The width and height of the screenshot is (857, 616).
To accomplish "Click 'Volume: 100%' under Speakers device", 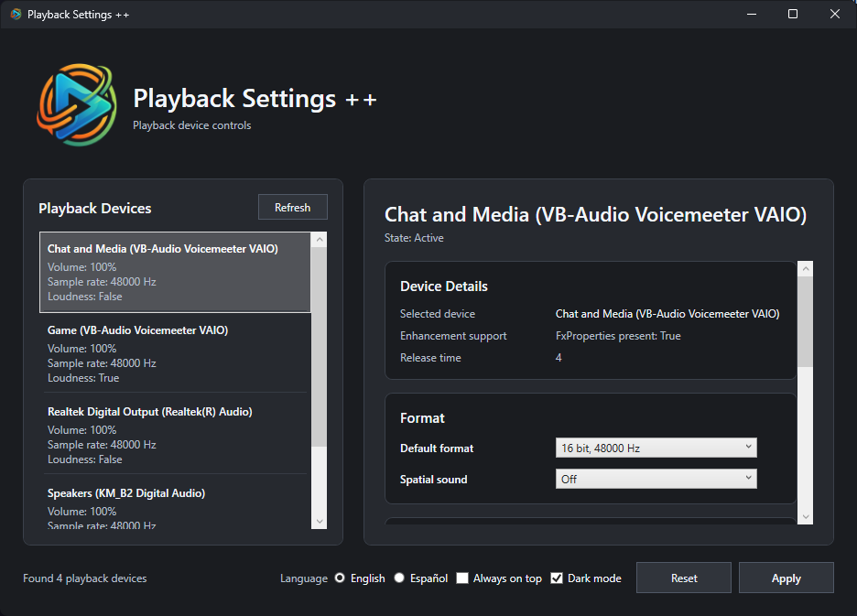I will [x=82, y=511].
